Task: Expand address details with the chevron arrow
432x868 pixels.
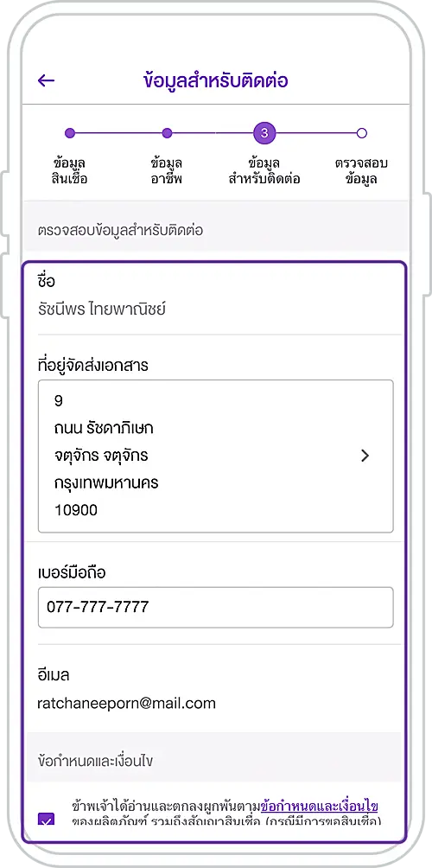Action: click(365, 456)
